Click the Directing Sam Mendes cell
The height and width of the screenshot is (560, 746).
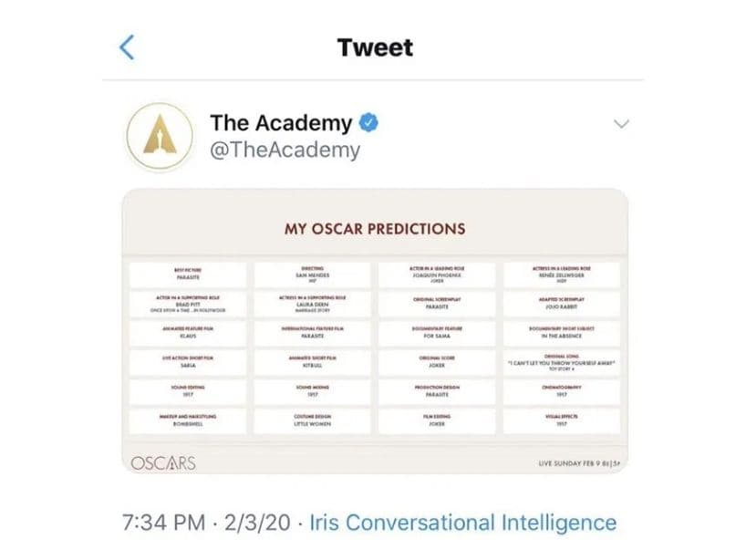point(313,275)
